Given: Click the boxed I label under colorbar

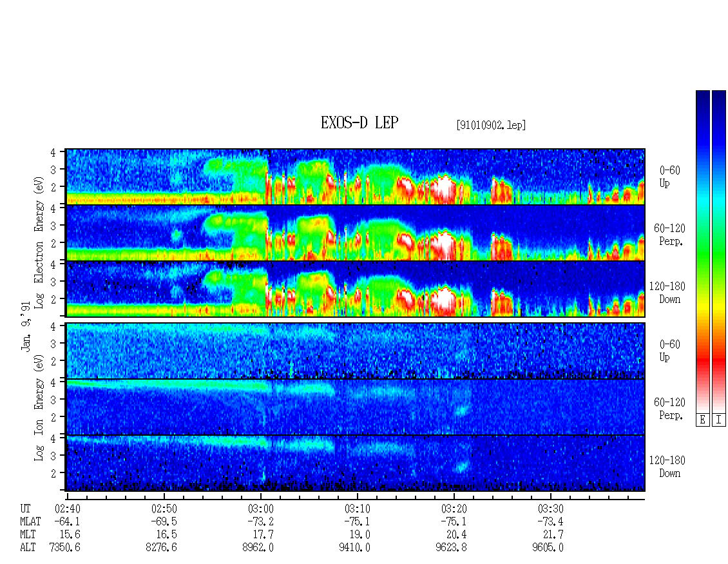Looking at the screenshot, I should tap(719, 420).
